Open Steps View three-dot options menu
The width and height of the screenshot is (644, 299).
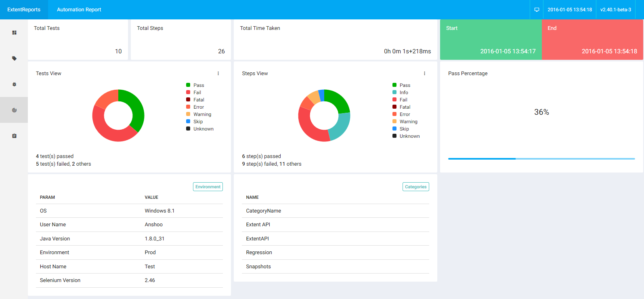pyautogui.click(x=424, y=74)
